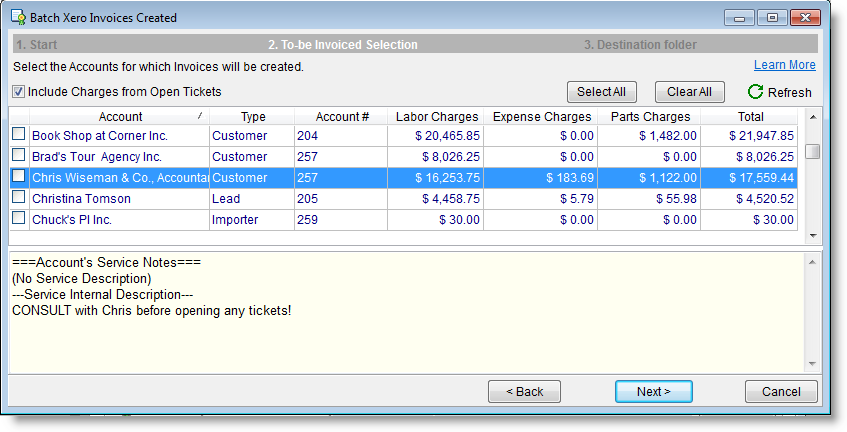Sort by the Total column header
This screenshot has height=432, width=847.
749,117
